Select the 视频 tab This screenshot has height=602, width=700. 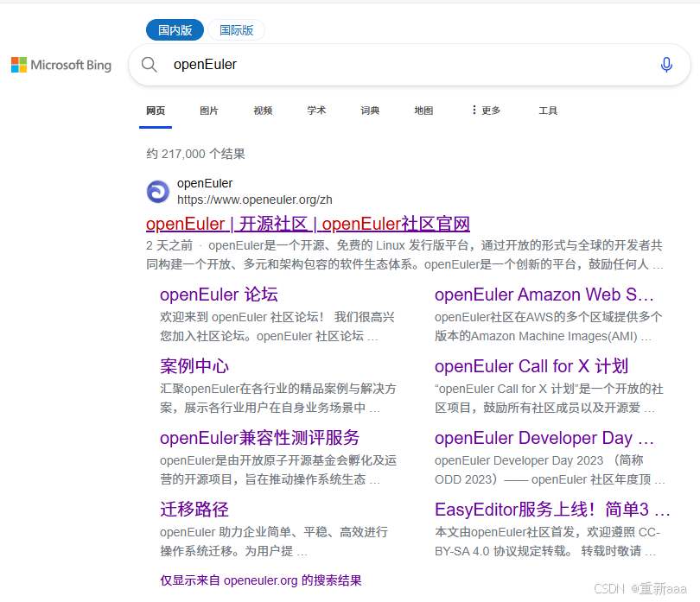pos(263,111)
